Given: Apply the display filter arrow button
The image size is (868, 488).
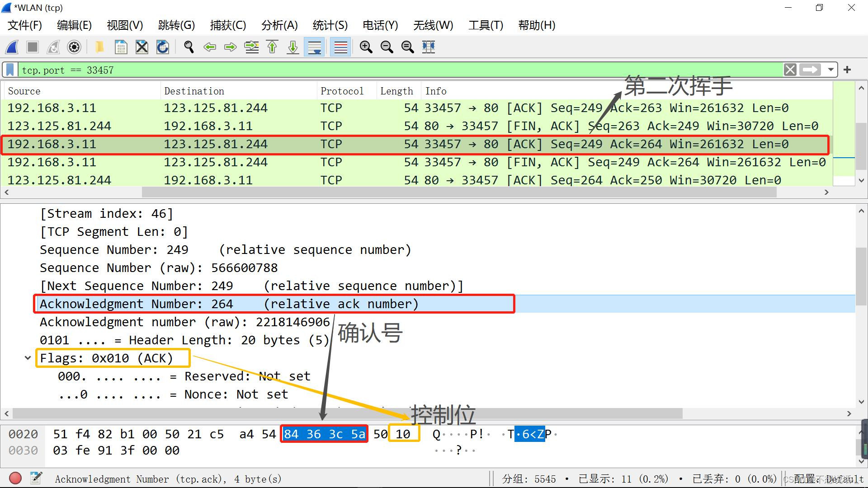Looking at the screenshot, I should pyautogui.click(x=810, y=70).
